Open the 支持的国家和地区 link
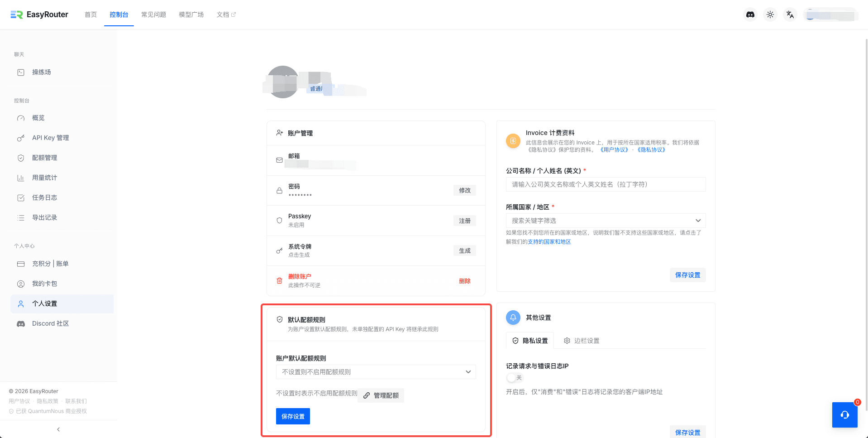 549,242
